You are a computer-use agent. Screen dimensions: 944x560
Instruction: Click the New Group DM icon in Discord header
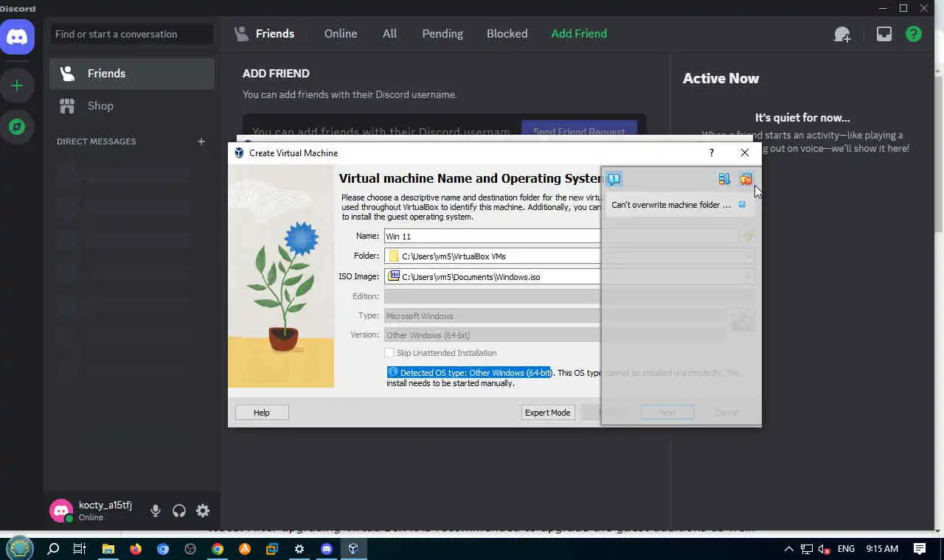[842, 34]
